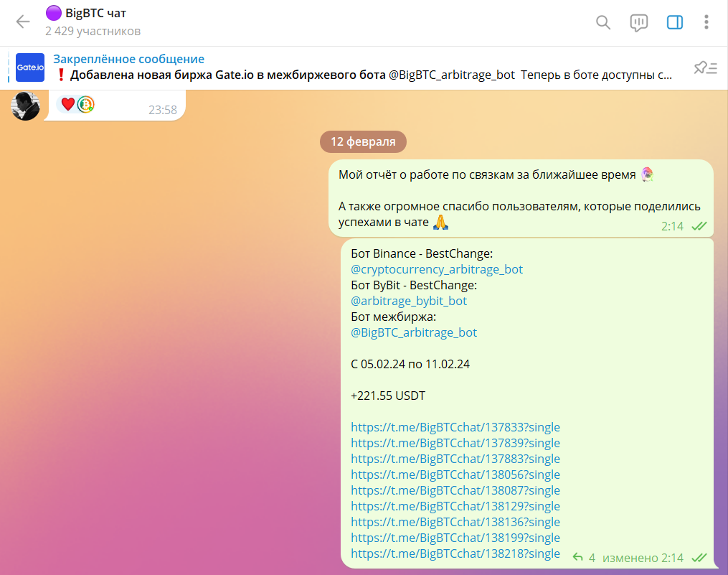Screen dimensions: 728x575
Task: Open the pinned messages list icon
Action: [x=706, y=68]
